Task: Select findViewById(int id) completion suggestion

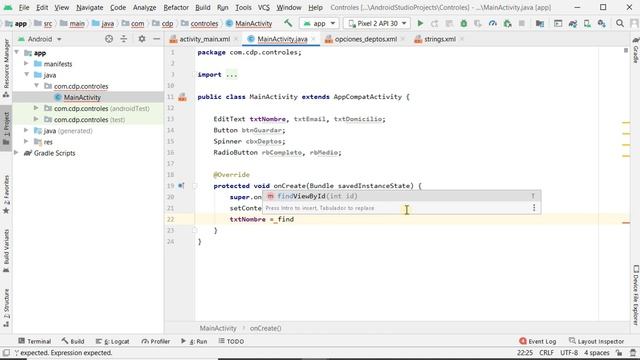Action: 402,196
